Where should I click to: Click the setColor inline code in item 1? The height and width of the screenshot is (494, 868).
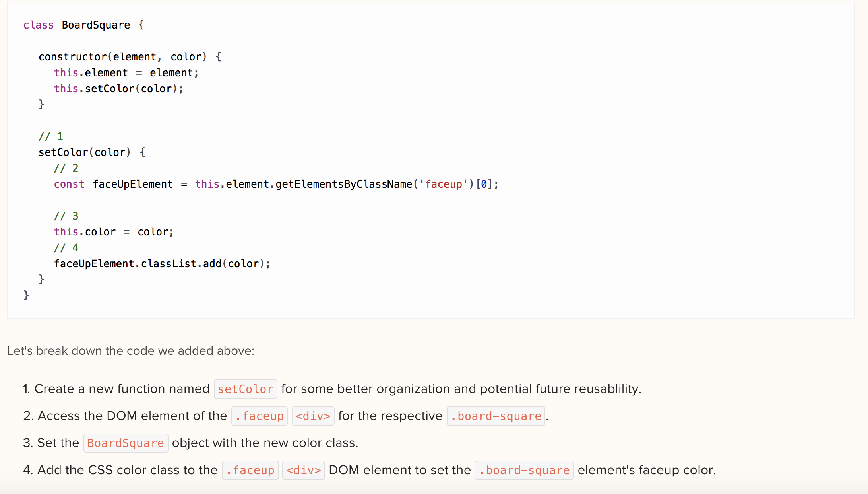[246, 389]
